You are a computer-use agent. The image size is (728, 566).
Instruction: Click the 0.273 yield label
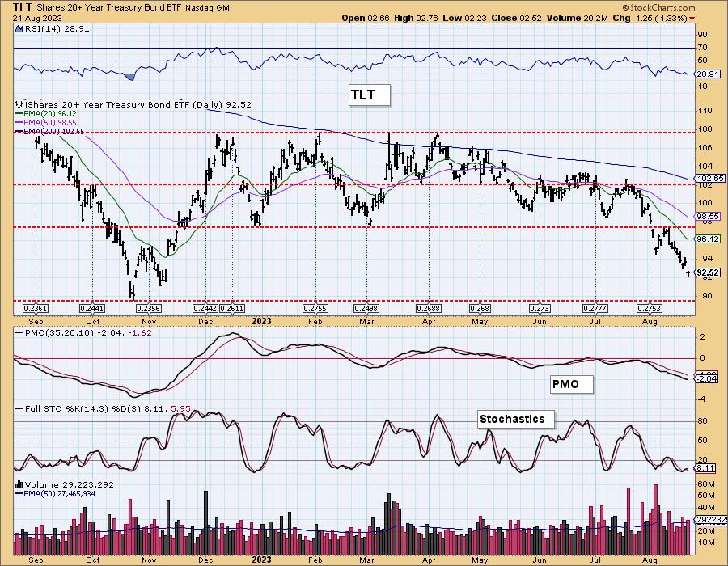tap(540, 309)
